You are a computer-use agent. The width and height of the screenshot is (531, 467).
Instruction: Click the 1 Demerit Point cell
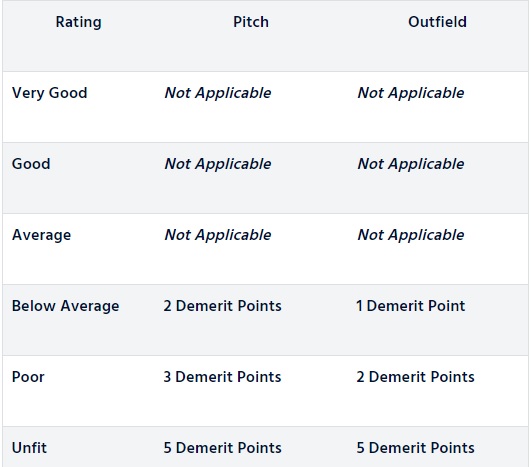[410, 306]
